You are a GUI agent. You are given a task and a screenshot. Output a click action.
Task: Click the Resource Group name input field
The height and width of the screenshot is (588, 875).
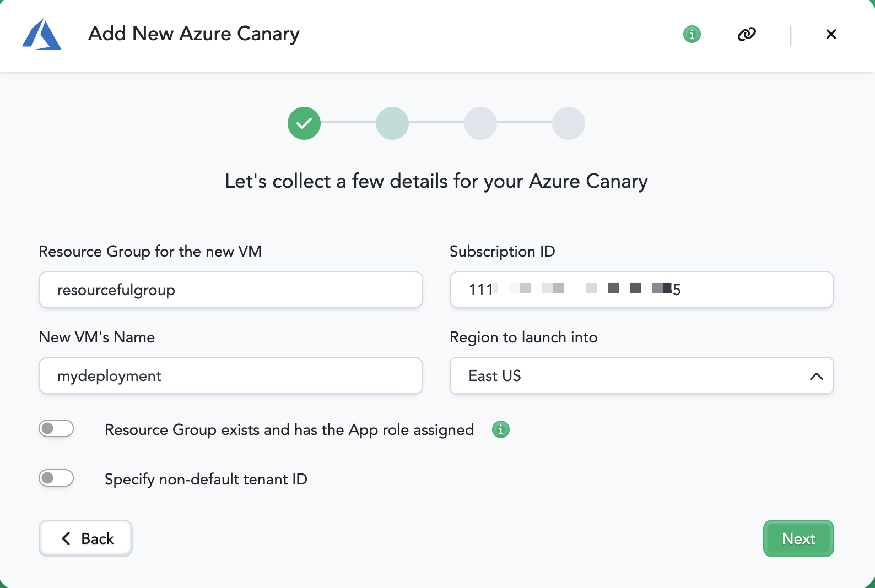[x=231, y=290]
